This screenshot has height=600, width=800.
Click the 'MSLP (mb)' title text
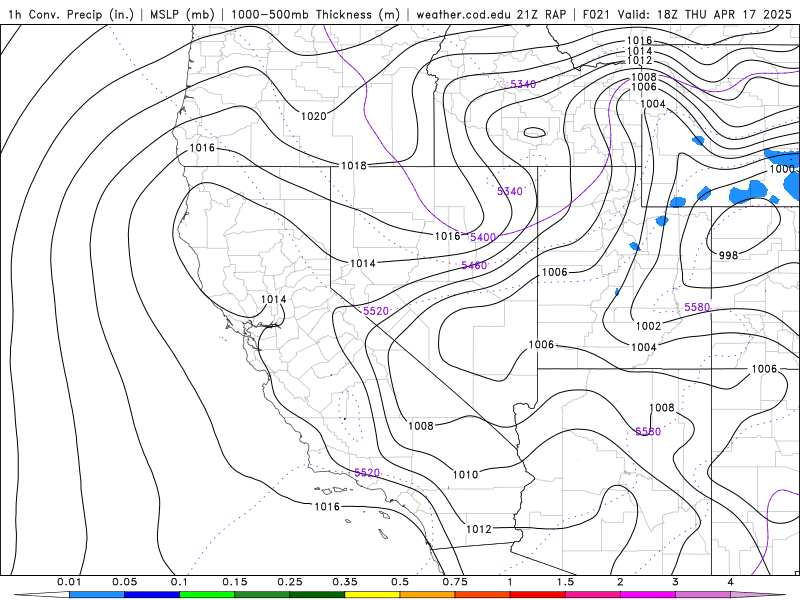tap(182, 14)
